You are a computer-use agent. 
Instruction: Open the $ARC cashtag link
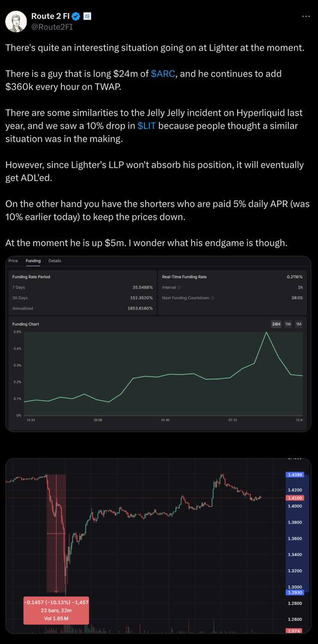163,73
